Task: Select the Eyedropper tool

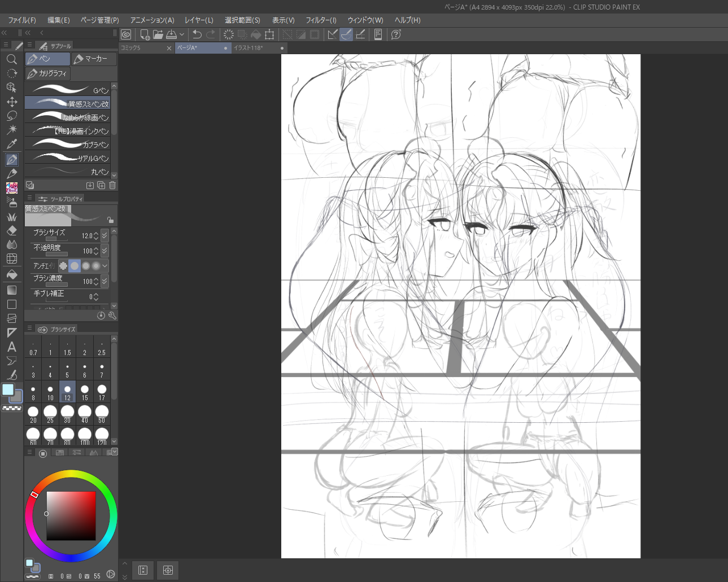Action: click(11, 144)
